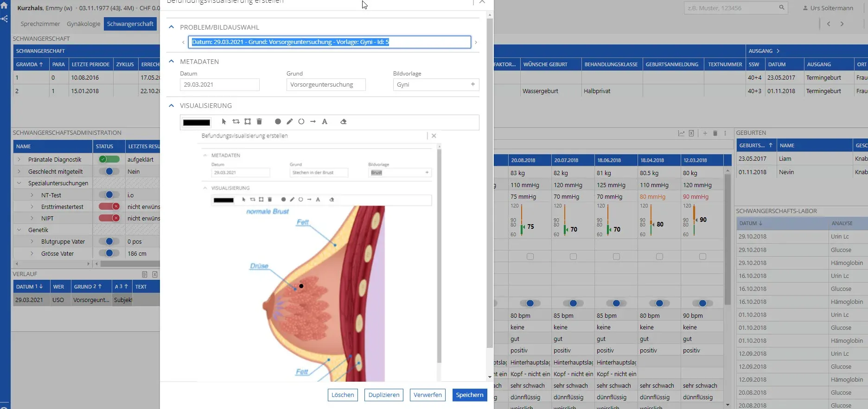Select the pointer tool in visualization toolbar
Screen dimensions: 868x409
224,122
